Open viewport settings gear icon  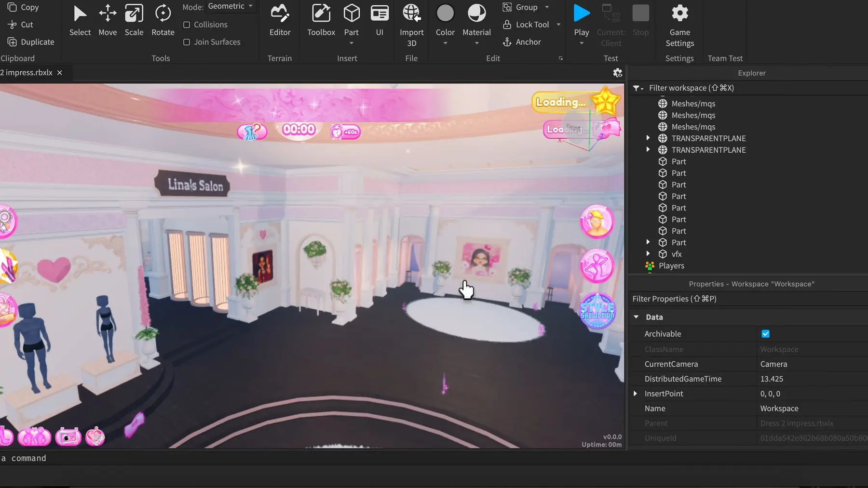coord(617,73)
